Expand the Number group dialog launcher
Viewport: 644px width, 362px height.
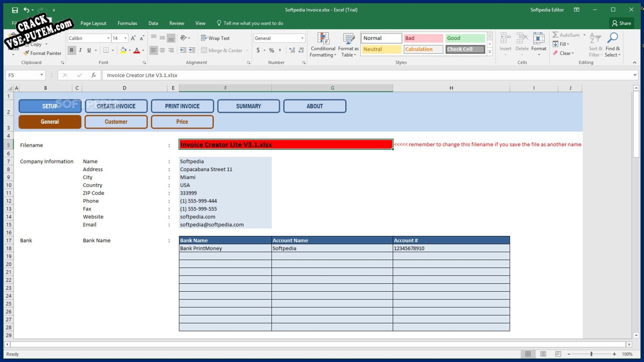[x=304, y=63]
